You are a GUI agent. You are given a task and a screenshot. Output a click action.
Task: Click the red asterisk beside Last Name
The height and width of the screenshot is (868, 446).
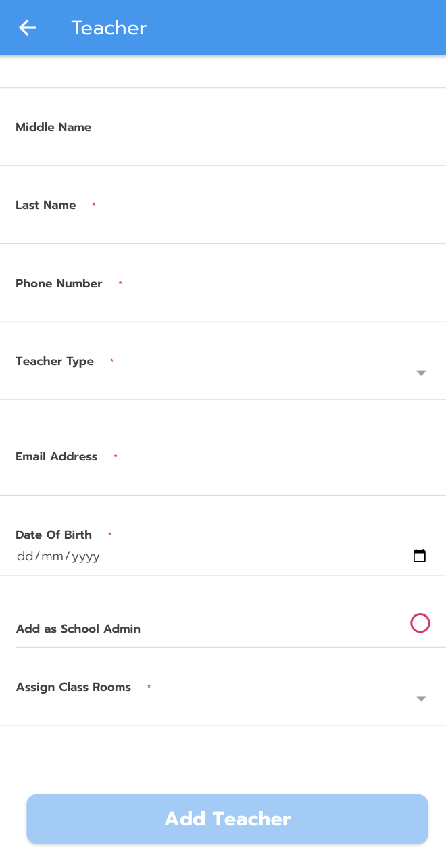click(93, 204)
